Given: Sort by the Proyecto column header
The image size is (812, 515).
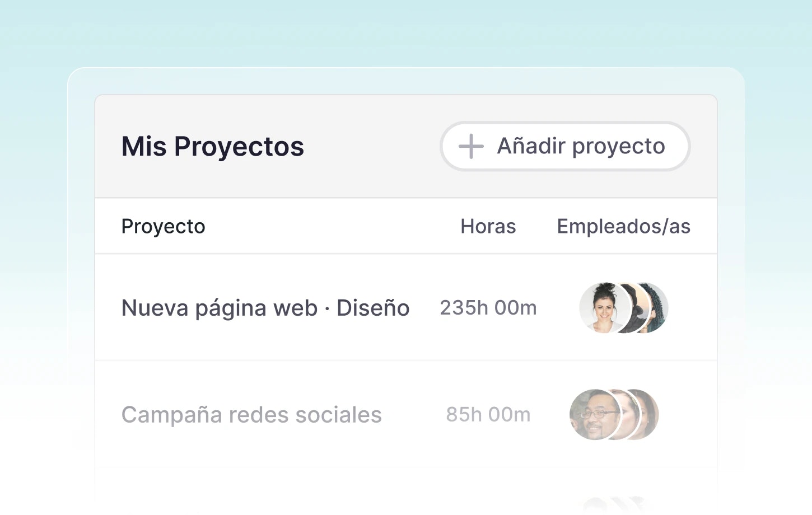Looking at the screenshot, I should point(164,227).
